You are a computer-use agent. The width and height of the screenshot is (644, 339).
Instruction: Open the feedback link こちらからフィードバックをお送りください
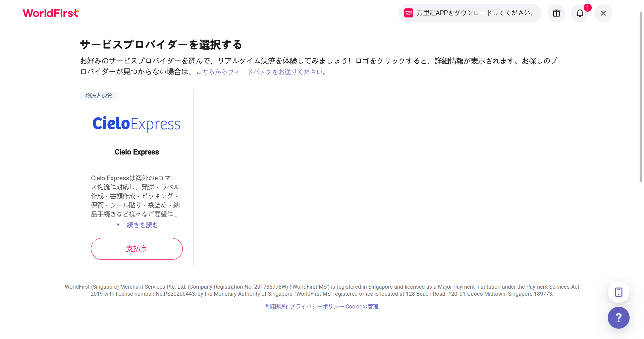pyautogui.click(x=261, y=72)
